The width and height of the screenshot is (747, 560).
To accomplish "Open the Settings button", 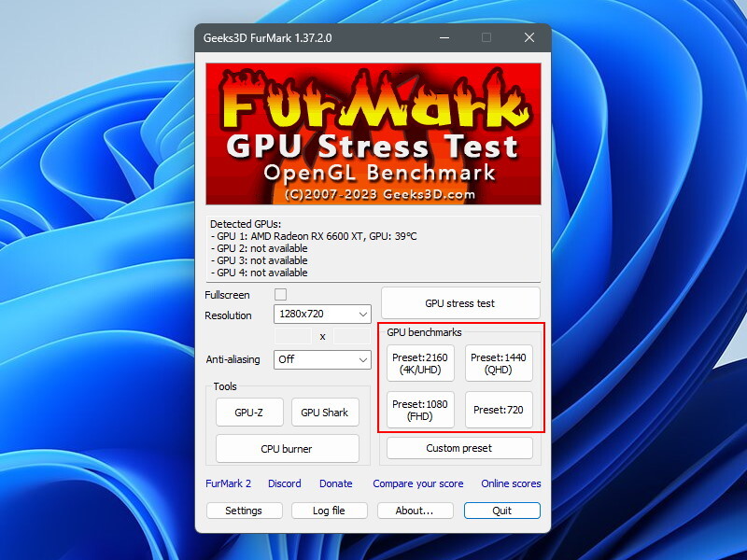I will 244,511.
